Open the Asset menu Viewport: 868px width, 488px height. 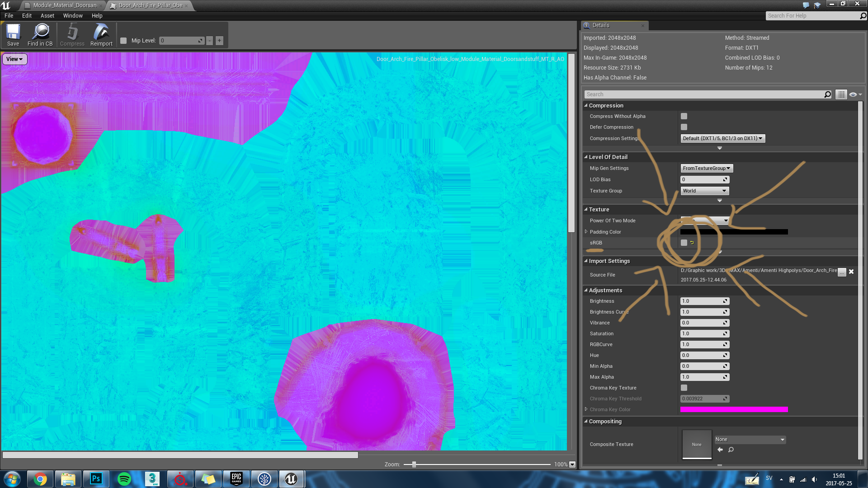47,15
